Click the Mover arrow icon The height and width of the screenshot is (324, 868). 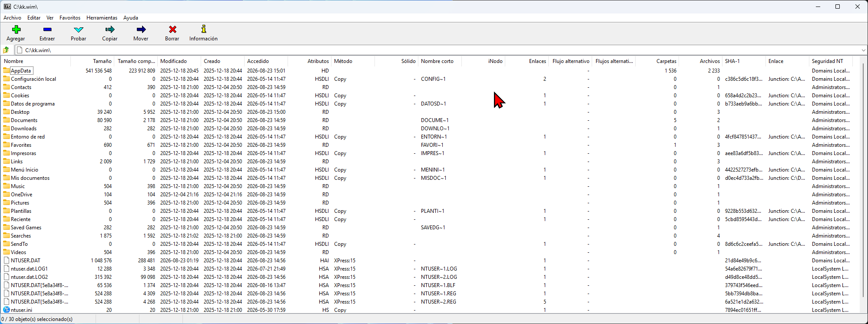(141, 30)
